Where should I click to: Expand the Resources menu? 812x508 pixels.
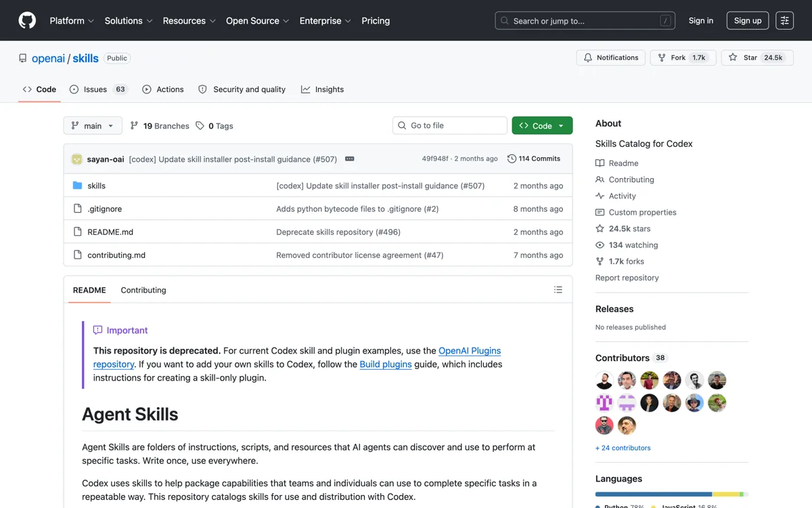pos(189,21)
